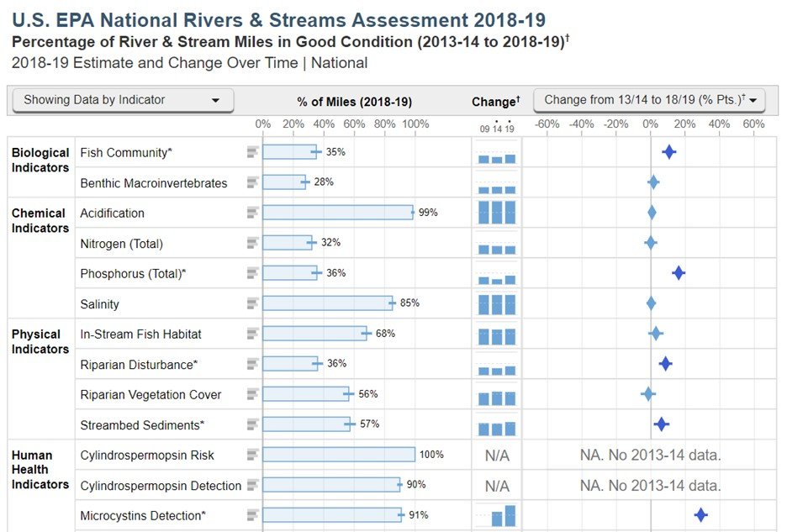Image resolution: width=787 pixels, height=532 pixels.
Task: Click the Fish Community trend mini bar chart
Action: pyautogui.click(x=496, y=155)
